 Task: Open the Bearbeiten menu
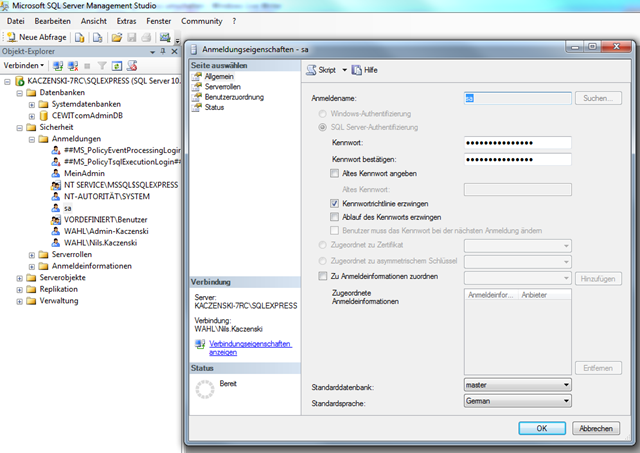click(52, 21)
